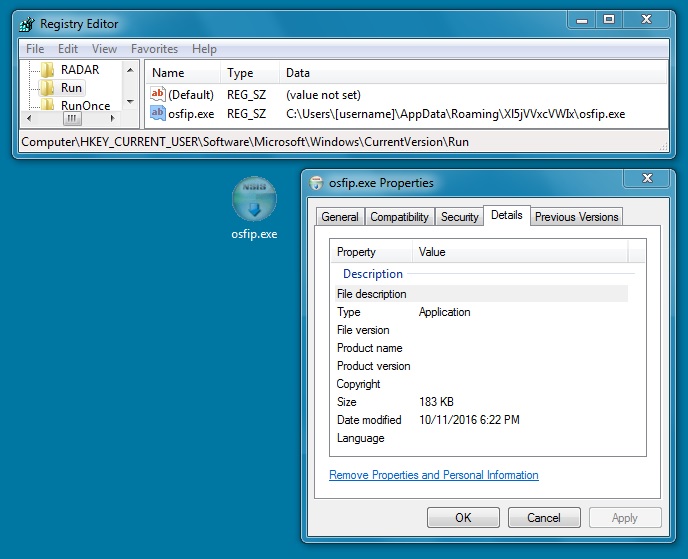
Task: Select the Run folder icon in tree
Action: [x=47, y=88]
